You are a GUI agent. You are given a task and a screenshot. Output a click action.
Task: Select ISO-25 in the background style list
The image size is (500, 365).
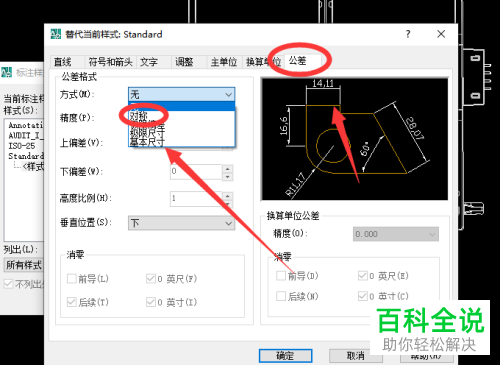click(x=22, y=146)
